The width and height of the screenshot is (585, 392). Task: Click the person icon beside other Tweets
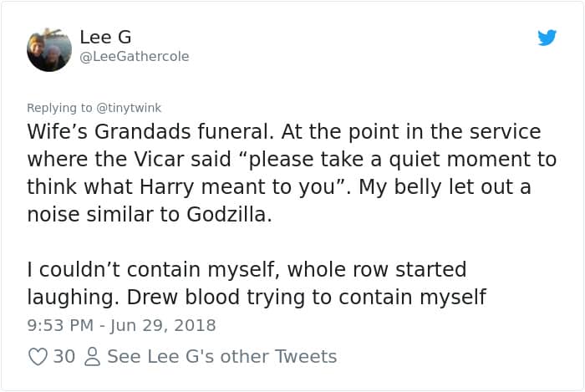(93, 357)
